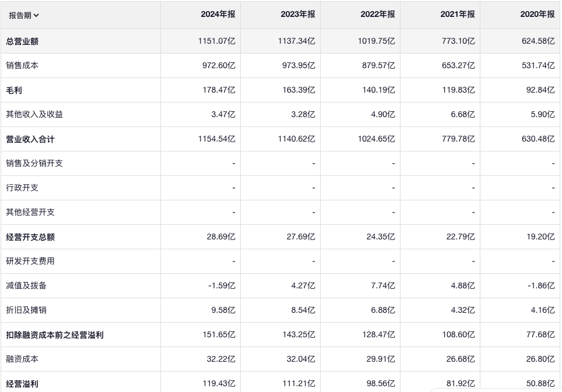Image resolution: width=562 pixels, height=392 pixels.
Task: Select the 2023年报 column header
Action: click(x=298, y=15)
